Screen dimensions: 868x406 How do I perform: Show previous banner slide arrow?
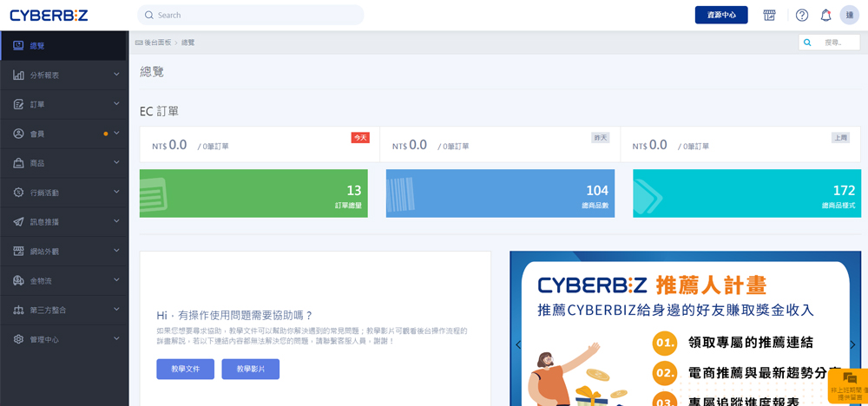coord(518,344)
